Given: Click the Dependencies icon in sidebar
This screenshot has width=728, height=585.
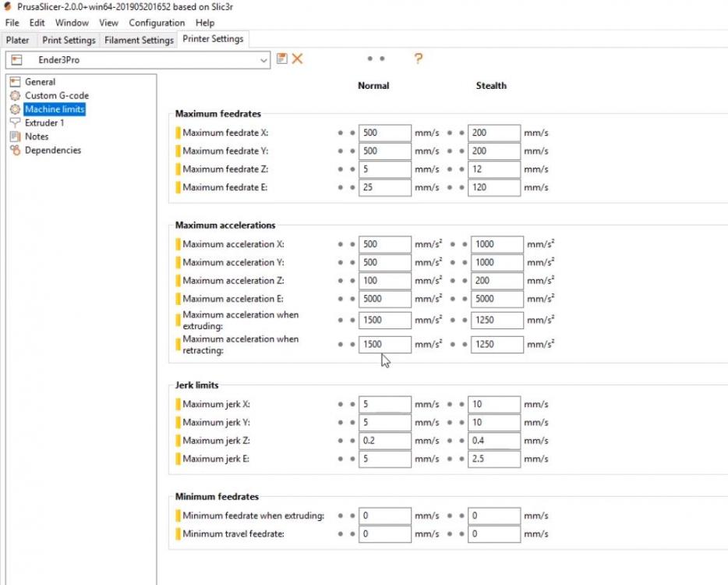Looking at the screenshot, I should point(16,150).
